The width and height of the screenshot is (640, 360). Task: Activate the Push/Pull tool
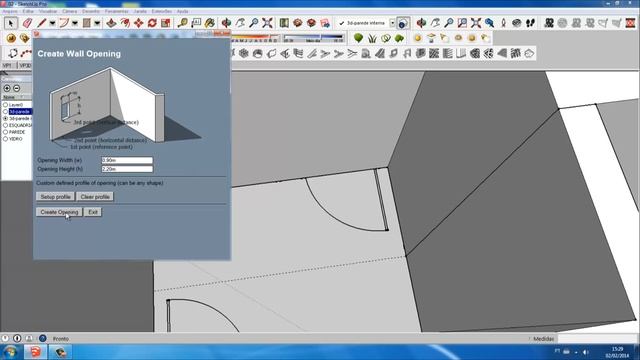click(111, 23)
